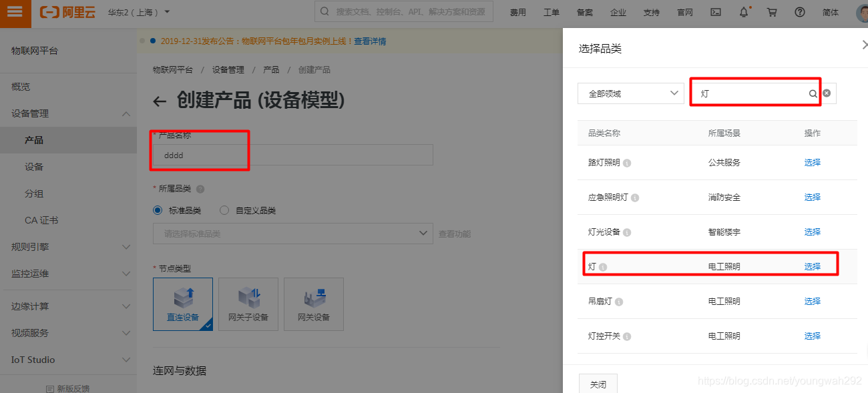Open the 官网 link in top bar
868x393 pixels.
pyautogui.click(x=684, y=12)
